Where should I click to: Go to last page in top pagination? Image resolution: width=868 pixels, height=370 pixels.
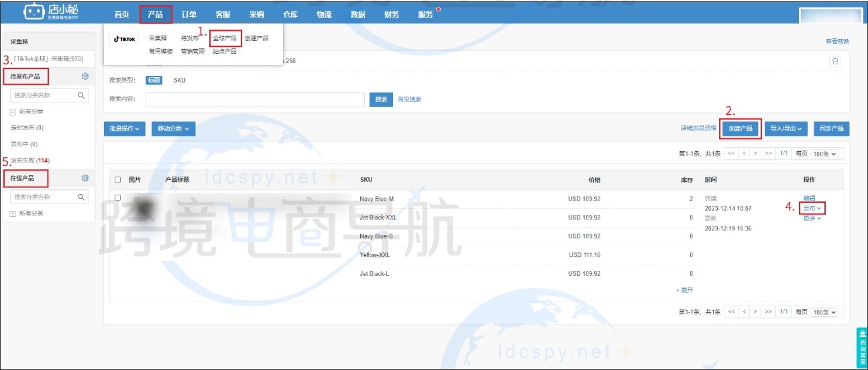[x=768, y=154]
